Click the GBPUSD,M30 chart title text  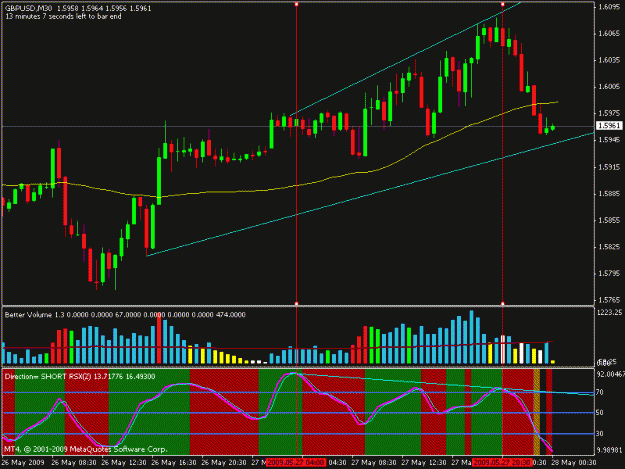[28, 8]
